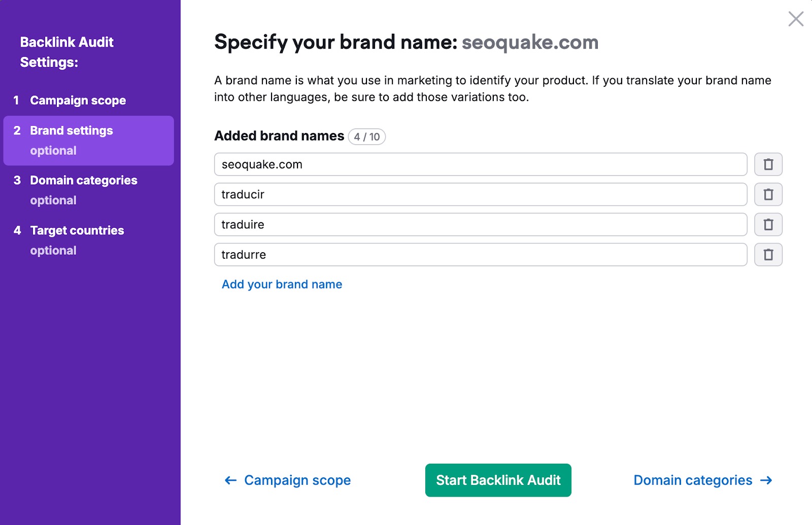Viewport: 812px width, 525px height.
Task: Click the left arrow beside Campaign scope
Action: 230,480
